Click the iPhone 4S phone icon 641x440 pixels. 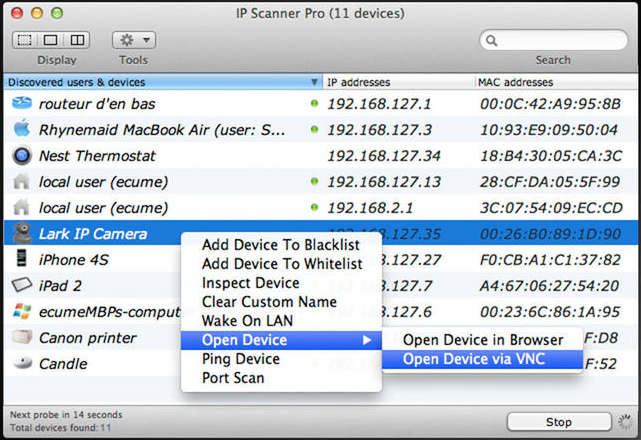pyautogui.click(x=22, y=258)
